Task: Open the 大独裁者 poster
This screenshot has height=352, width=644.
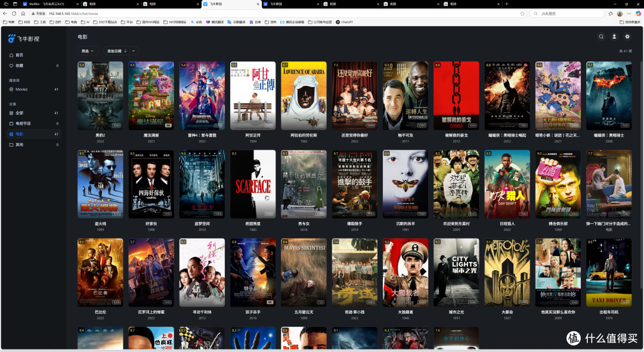Action: click(x=405, y=272)
